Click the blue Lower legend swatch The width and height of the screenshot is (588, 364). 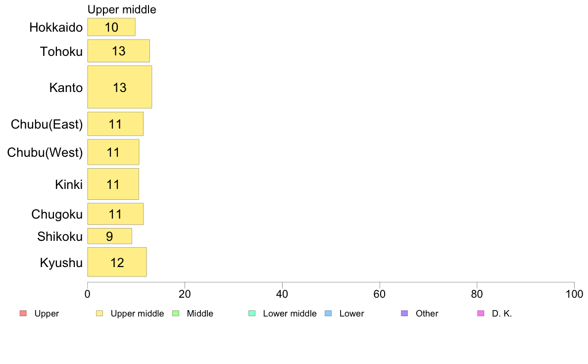(328, 314)
